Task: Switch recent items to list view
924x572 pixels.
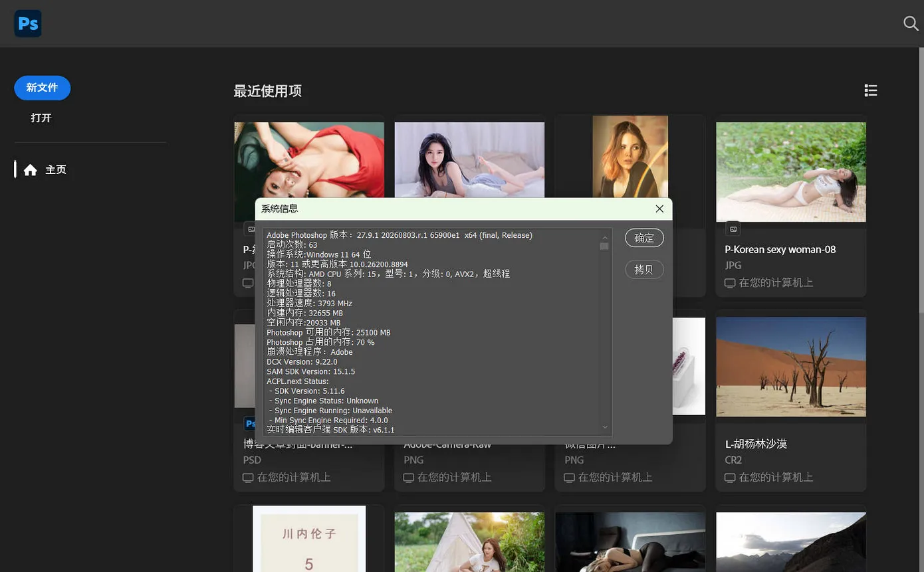Action: 871,90
